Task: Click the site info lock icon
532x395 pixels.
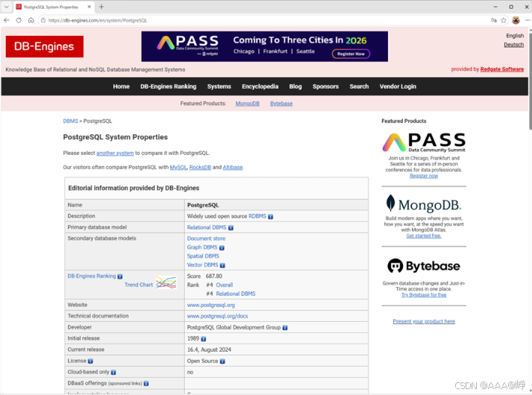Action: 43,20
